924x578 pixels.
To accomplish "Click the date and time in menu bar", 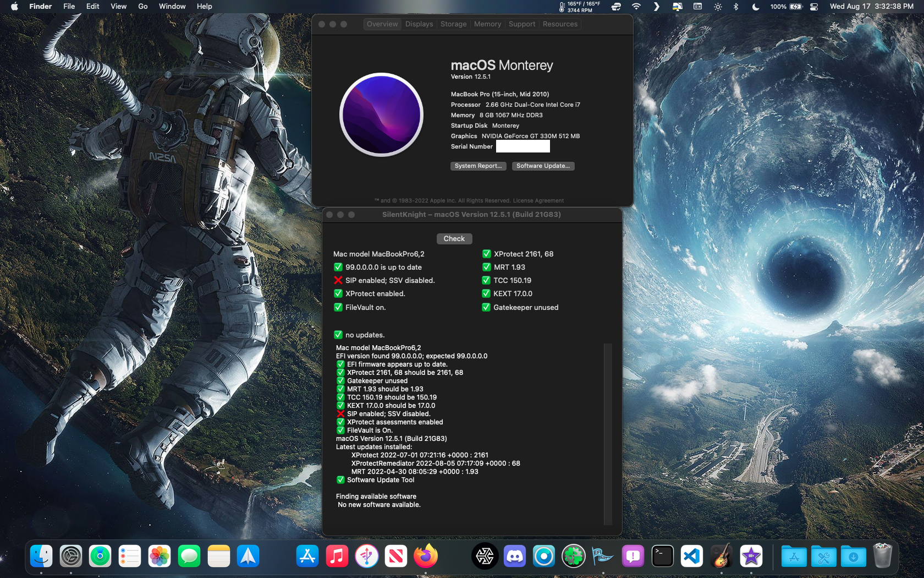I will pyautogui.click(x=872, y=7).
